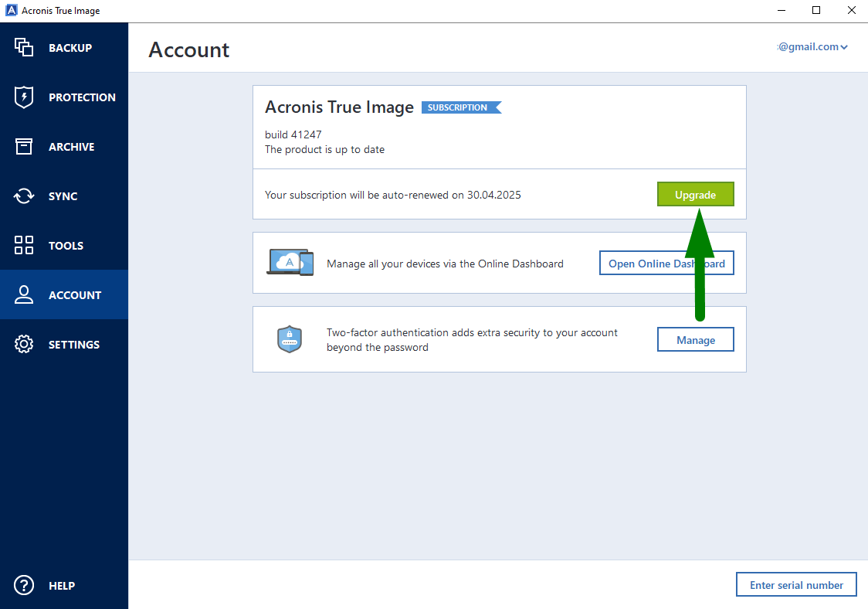Open Online Dashboard

[666, 263]
